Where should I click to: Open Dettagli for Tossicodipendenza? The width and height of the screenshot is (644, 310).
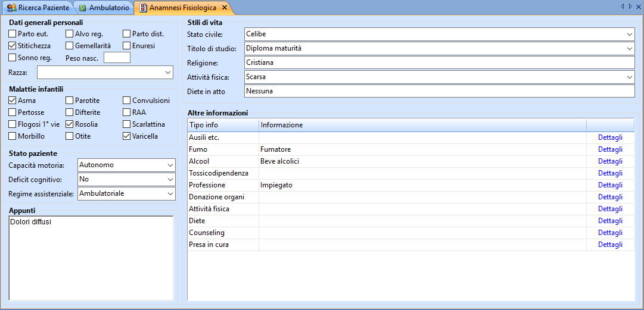[x=610, y=173]
